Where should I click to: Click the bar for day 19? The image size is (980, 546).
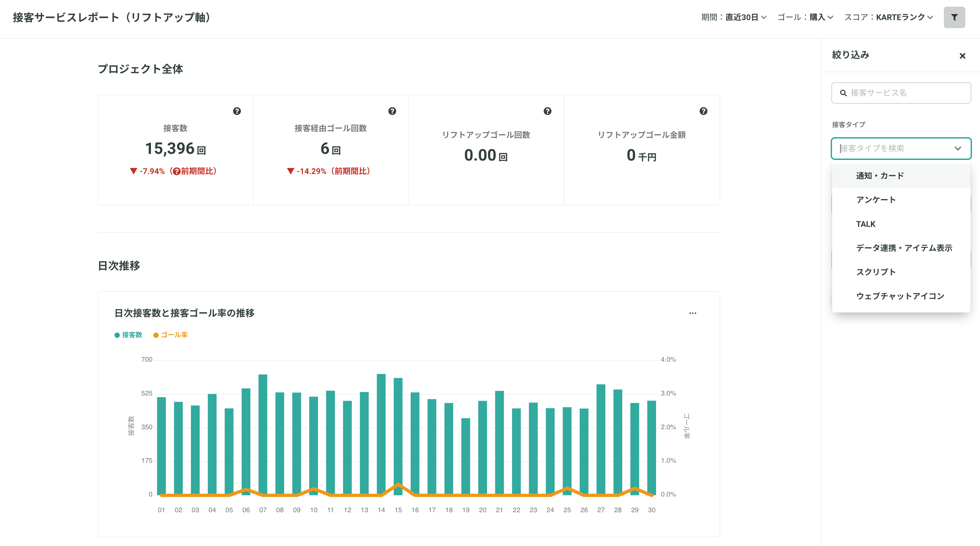[x=466, y=456]
